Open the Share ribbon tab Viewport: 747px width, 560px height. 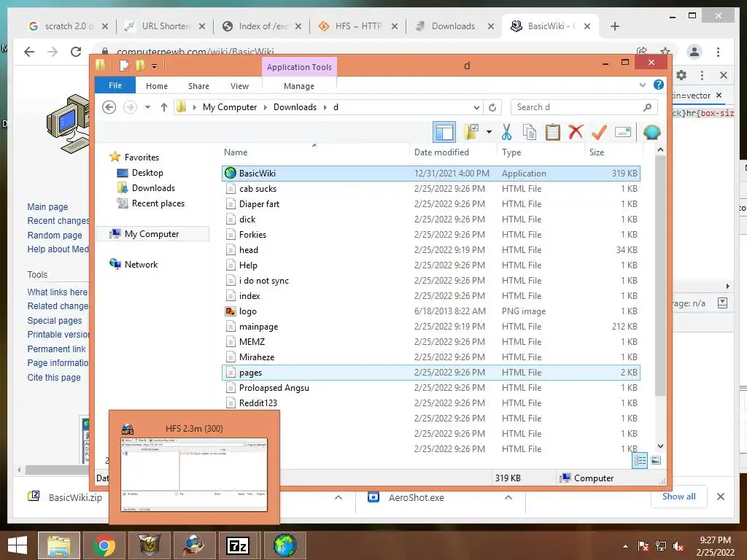click(x=198, y=86)
